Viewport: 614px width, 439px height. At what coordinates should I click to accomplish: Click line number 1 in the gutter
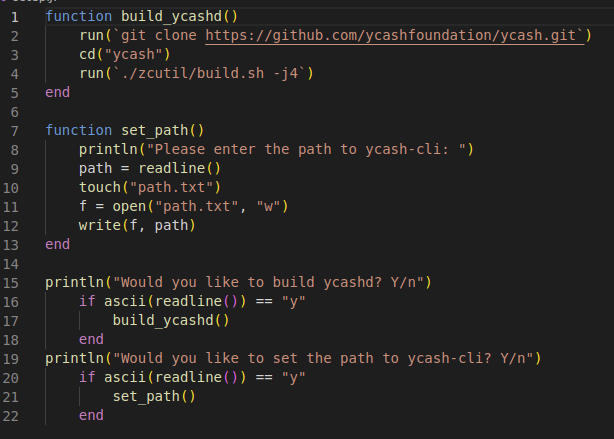tap(14, 17)
